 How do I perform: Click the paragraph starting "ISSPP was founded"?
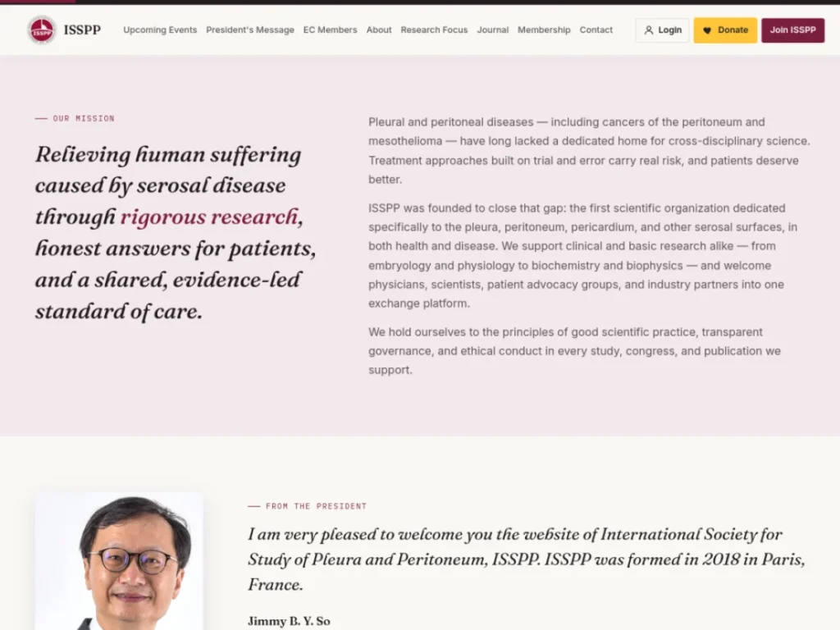(584, 256)
